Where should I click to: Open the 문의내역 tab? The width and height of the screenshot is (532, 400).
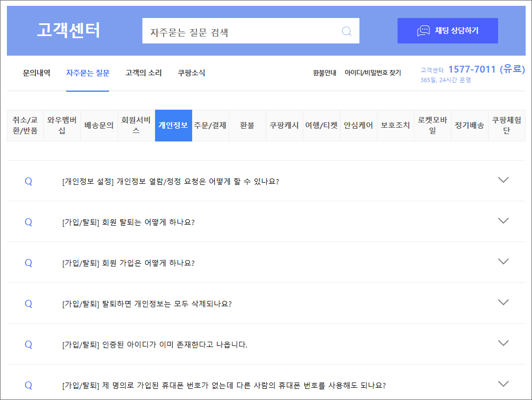coord(37,73)
